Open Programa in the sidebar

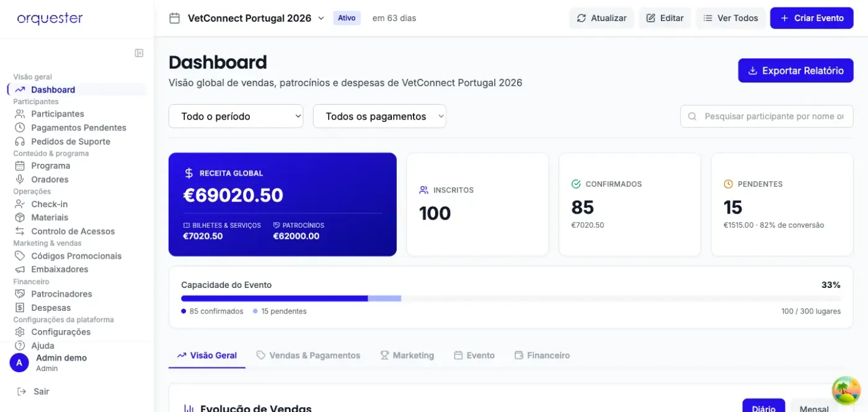pyautogui.click(x=77, y=166)
